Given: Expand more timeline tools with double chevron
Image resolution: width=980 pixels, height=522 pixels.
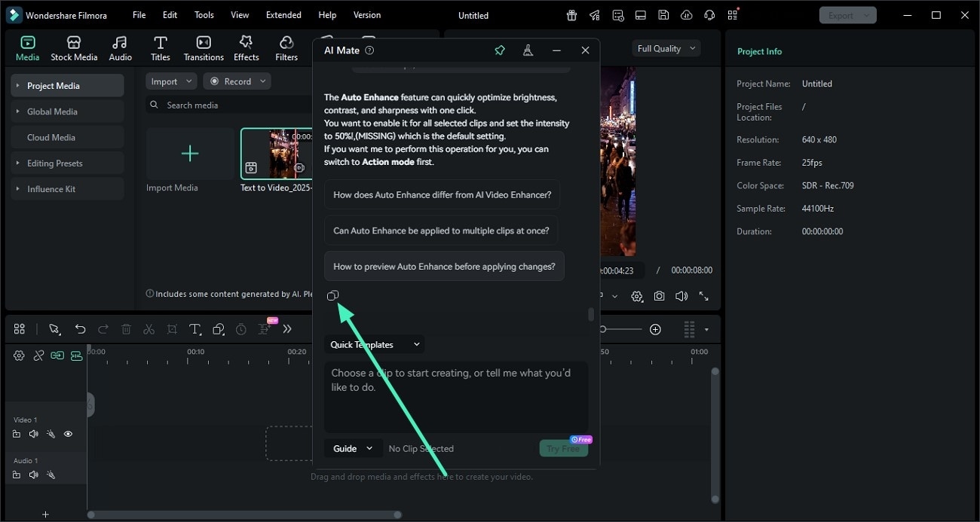Looking at the screenshot, I should click(x=287, y=329).
